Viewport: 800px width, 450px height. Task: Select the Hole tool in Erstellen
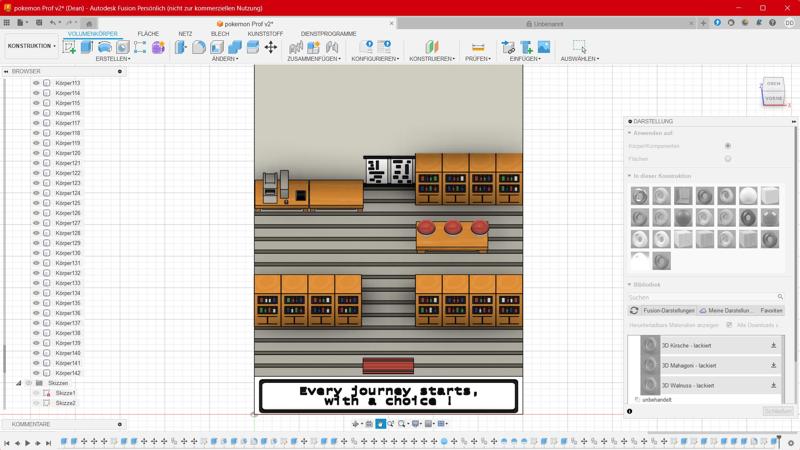pyautogui.click(x=122, y=47)
